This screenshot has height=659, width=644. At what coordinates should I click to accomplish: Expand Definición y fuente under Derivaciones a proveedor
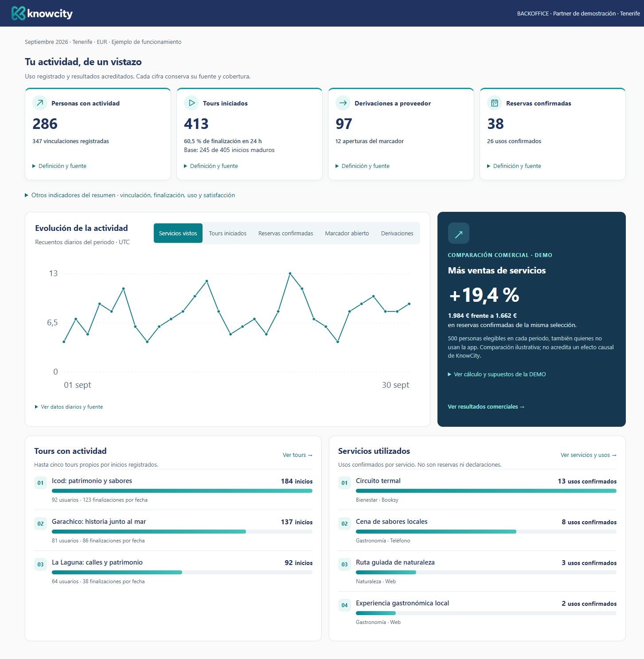click(363, 166)
